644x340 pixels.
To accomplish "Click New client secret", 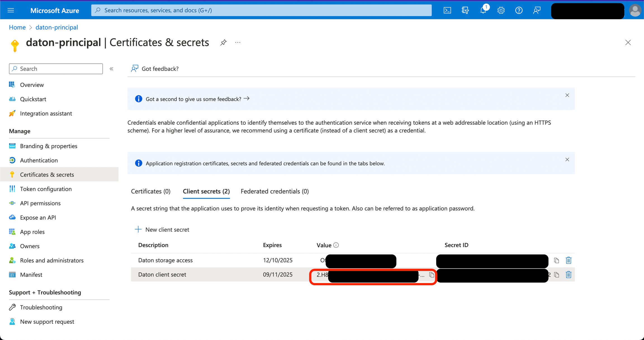I will tap(162, 229).
